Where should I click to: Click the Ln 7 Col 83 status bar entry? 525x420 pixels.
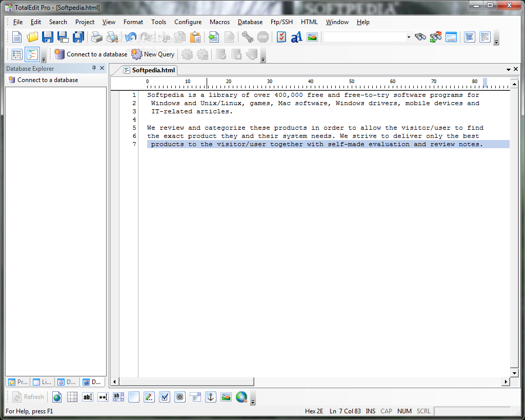pyautogui.click(x=345, y=411)
